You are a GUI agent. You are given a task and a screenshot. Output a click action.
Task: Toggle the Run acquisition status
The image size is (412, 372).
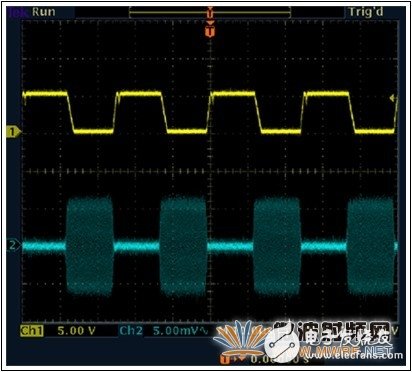(x=43, y=12)
